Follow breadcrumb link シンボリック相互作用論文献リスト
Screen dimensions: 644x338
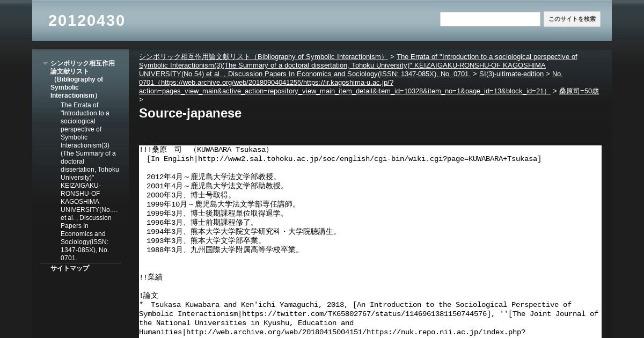[263, 56]
